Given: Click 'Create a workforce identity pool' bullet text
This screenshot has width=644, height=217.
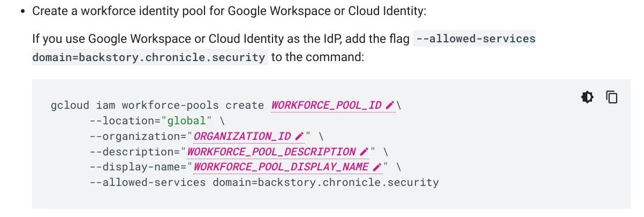Looking at the screenshot, I should pyautogui.click(x=230, y=11).
